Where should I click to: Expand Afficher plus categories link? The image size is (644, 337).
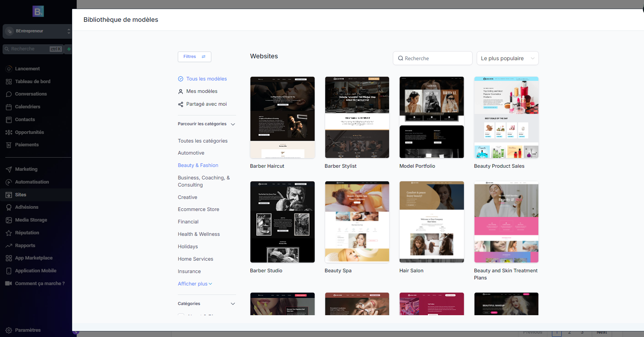click(x=195, y=284)
